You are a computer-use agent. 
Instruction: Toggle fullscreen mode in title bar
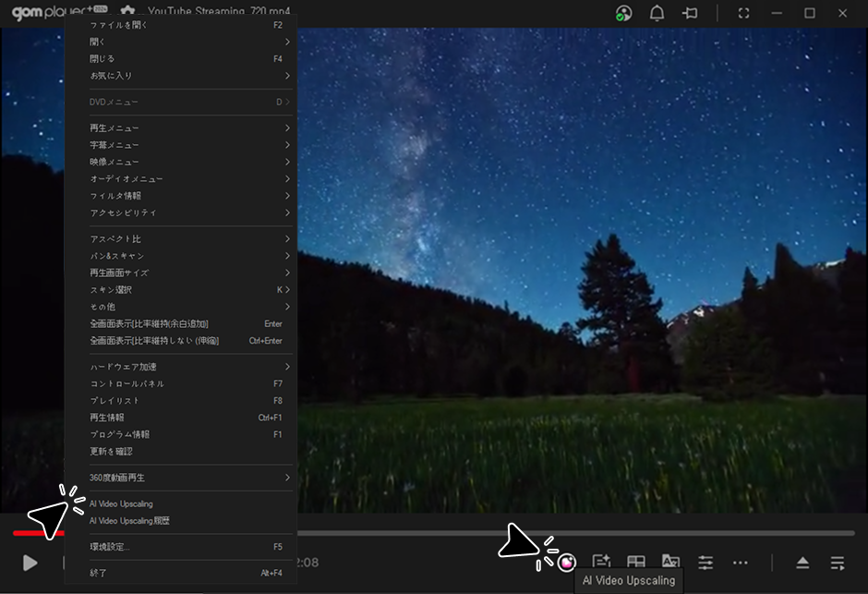744,13
